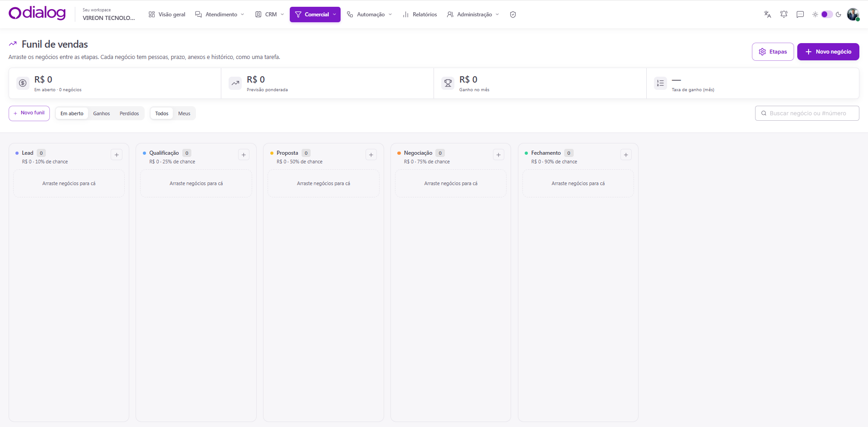
Task: Click the moon dark-mode icon
Action: (839, 15)
